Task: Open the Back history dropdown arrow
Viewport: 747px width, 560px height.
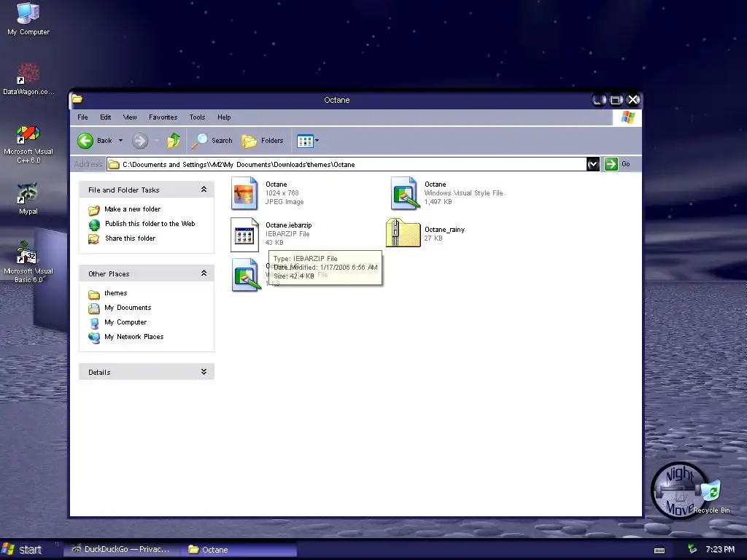Action: pos(120,141)
